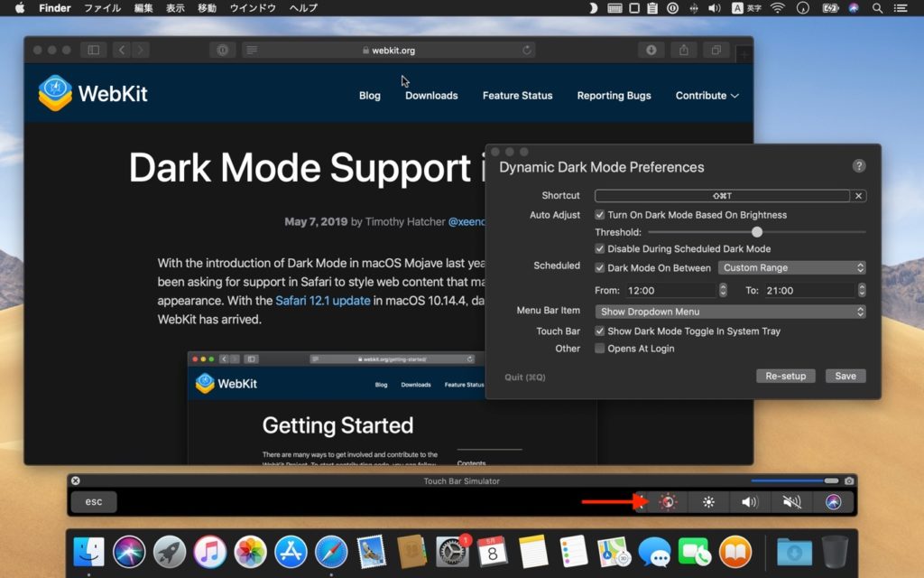The image size is (924, 578).
Task: Close the Touch Bar Simulator window
Action: (76, 480)
